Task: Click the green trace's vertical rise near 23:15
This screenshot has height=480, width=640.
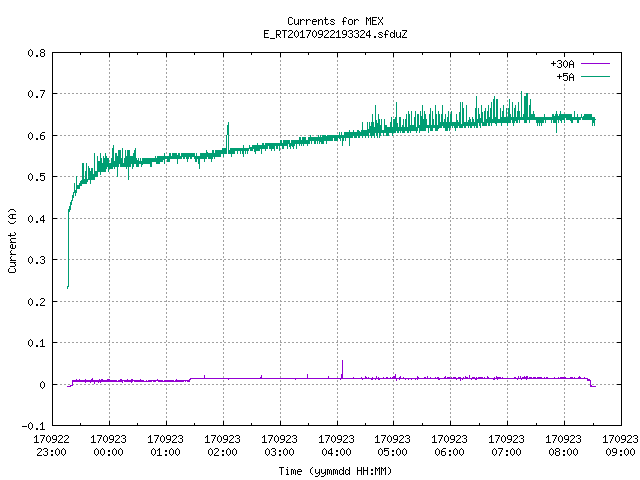Action: coord(68,249)
